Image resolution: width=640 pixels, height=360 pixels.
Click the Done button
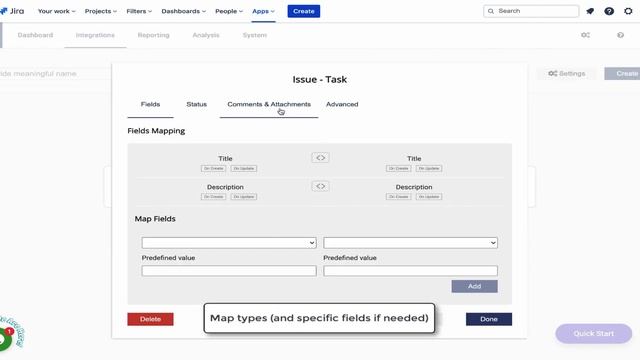tap(489, 319)
